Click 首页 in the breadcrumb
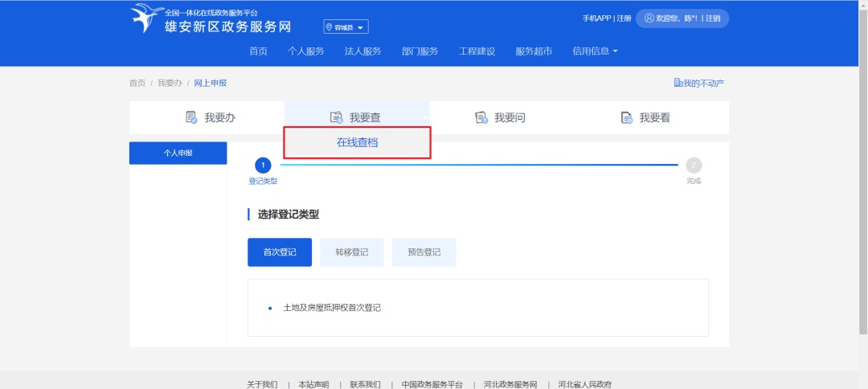The height and width of the screenshot is (389, 868). coord(137,83)
